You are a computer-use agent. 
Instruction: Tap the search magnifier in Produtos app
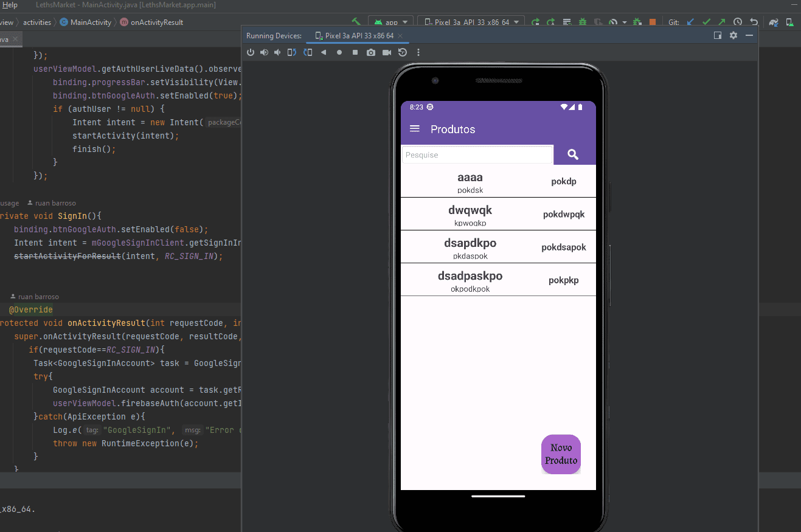click(573, 154)
